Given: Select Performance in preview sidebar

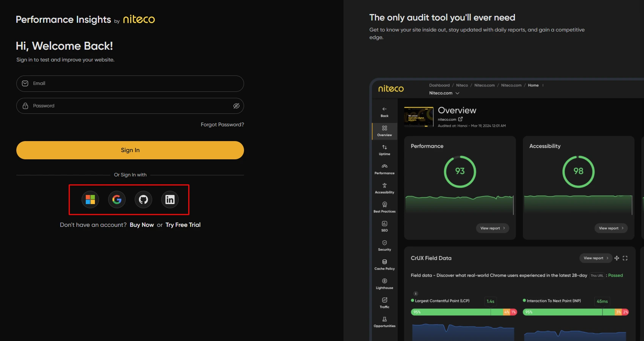Looking at the screenshot, I should pyautogui.click(x=384, y=169).
